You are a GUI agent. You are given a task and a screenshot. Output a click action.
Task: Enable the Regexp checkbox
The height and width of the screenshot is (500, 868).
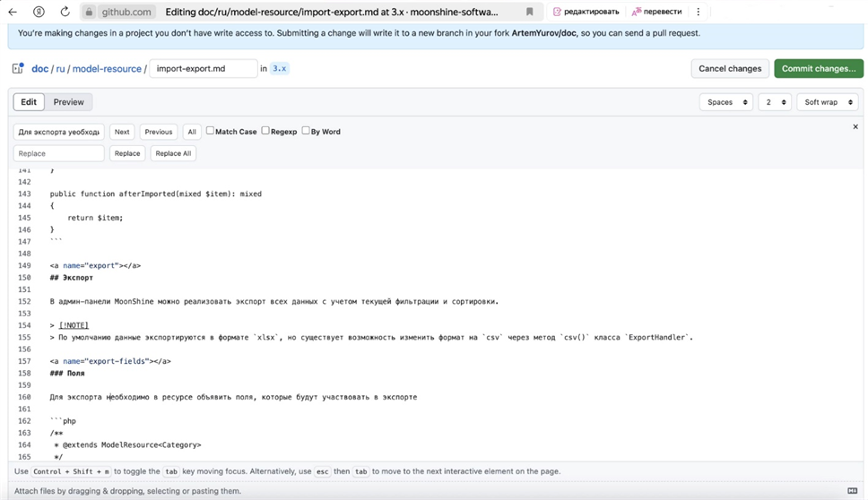click(265, 131)
